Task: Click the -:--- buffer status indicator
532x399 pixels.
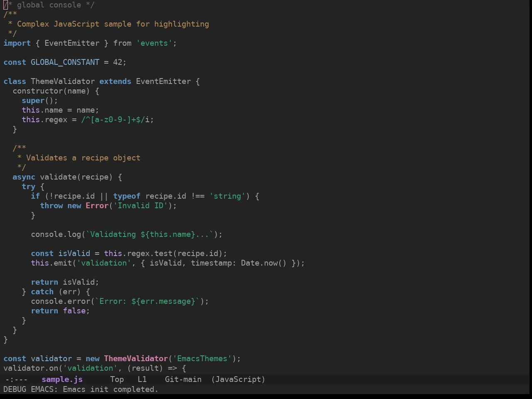Action: coord(17,379)
